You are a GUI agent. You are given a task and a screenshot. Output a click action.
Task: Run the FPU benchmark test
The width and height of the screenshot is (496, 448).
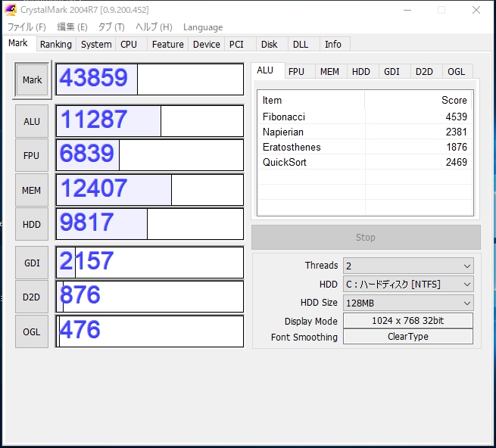pyautogui.click(x=32, y=155)
